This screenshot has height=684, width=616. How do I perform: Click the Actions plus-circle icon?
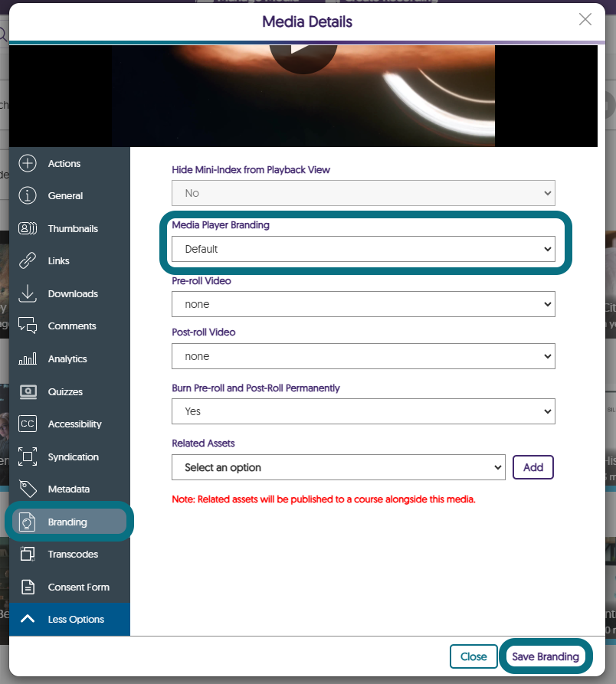[28, 164]
